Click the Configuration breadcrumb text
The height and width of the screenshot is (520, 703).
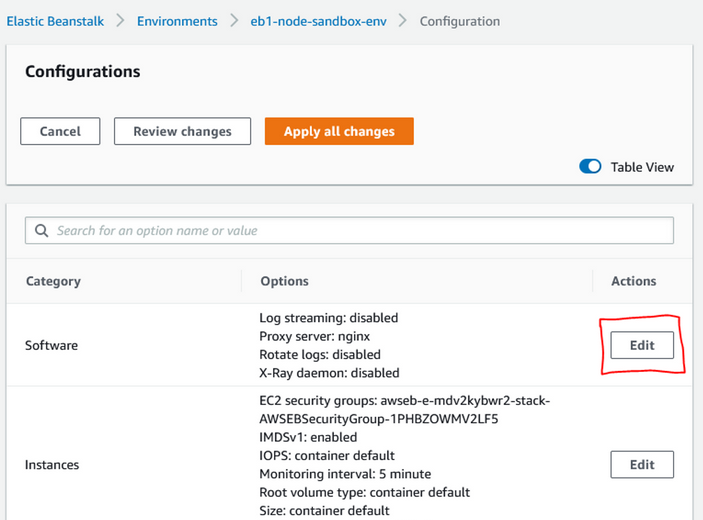460,21
